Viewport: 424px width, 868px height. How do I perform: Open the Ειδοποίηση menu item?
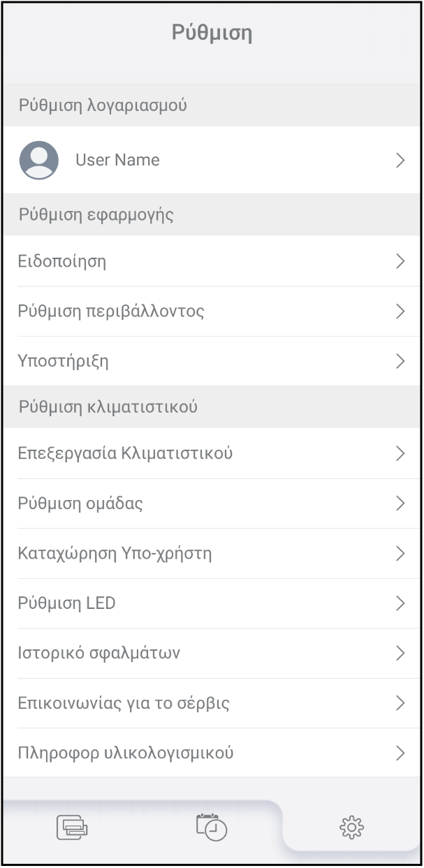coord(62,261)
